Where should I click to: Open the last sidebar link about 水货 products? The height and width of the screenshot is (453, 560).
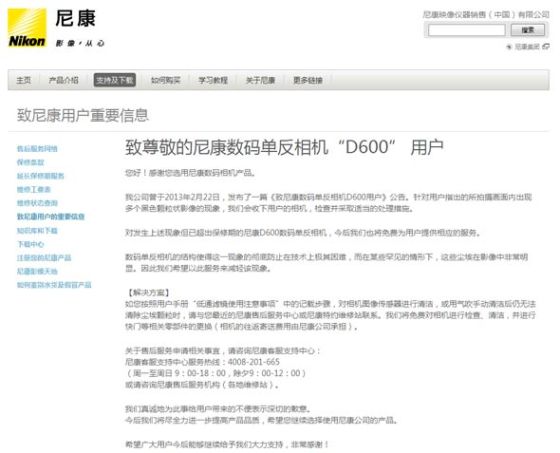[54, 285]
